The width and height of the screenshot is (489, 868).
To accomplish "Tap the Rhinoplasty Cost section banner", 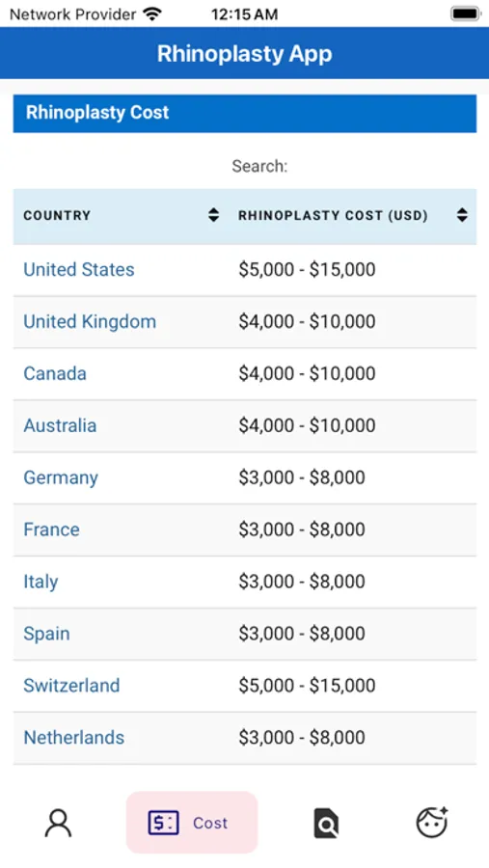I will click(x=245, y=113).
